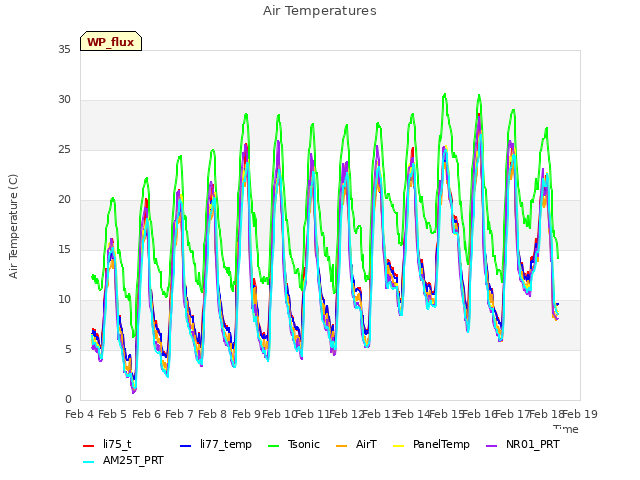Click the 15 y-axis tick label
This screenshot has width=640, height=480.
click(64, 249)
